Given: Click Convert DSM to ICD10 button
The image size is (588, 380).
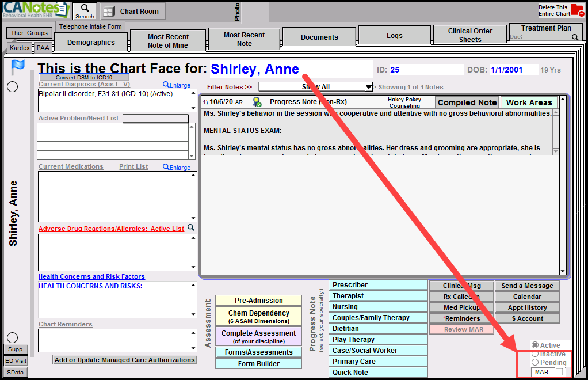Looking at the screenshot, I should click(x=84, y=77).
